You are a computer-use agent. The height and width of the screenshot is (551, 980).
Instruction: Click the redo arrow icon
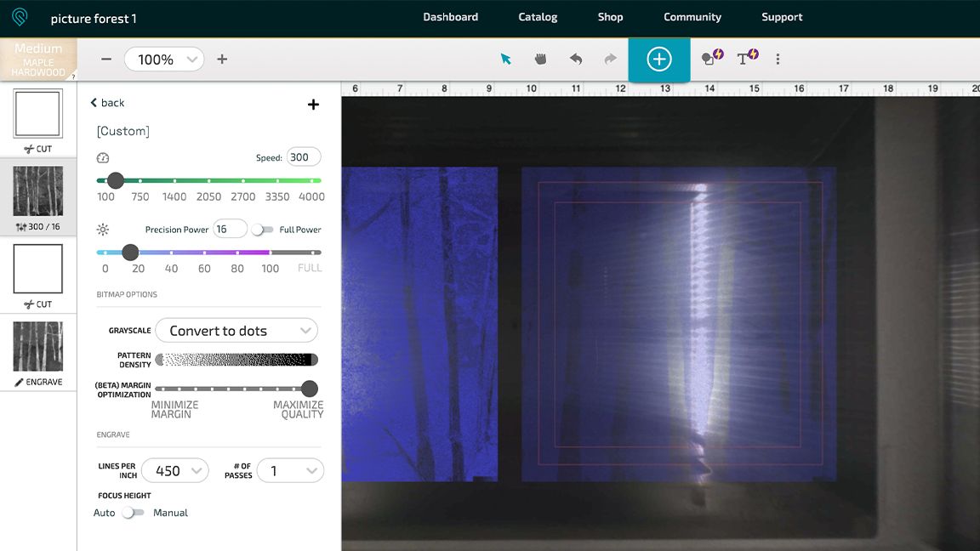[610, 59]
